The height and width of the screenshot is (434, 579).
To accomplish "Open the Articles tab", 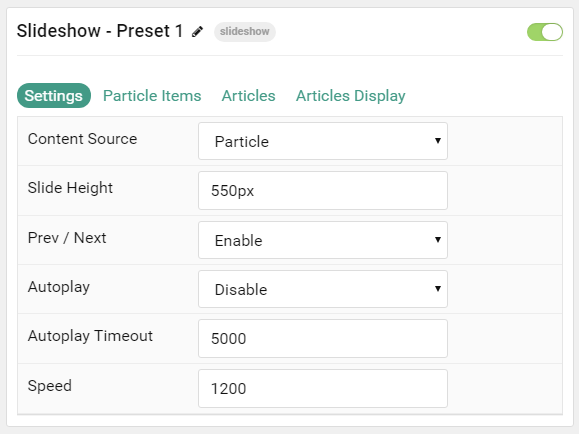I will click(249, 96).
